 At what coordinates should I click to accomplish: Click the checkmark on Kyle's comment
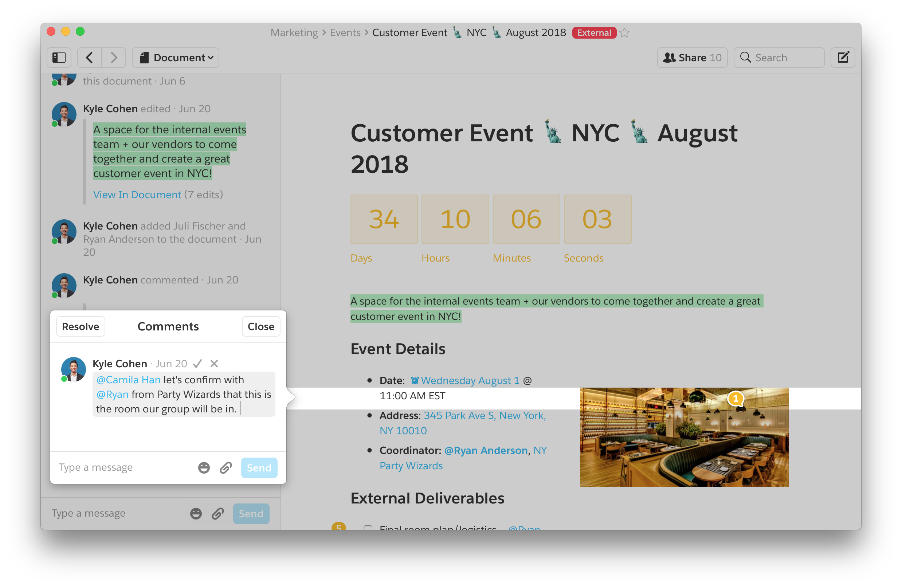point(197,364)
